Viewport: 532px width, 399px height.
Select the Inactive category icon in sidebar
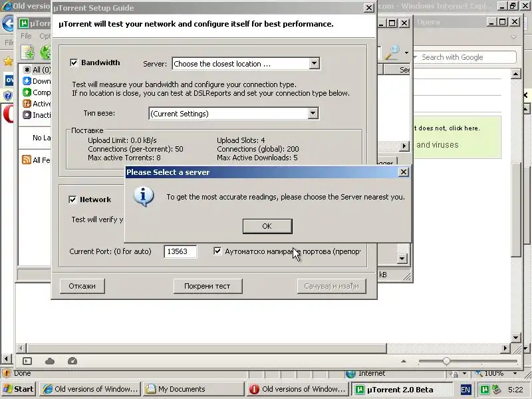click(x=27, y=114)
